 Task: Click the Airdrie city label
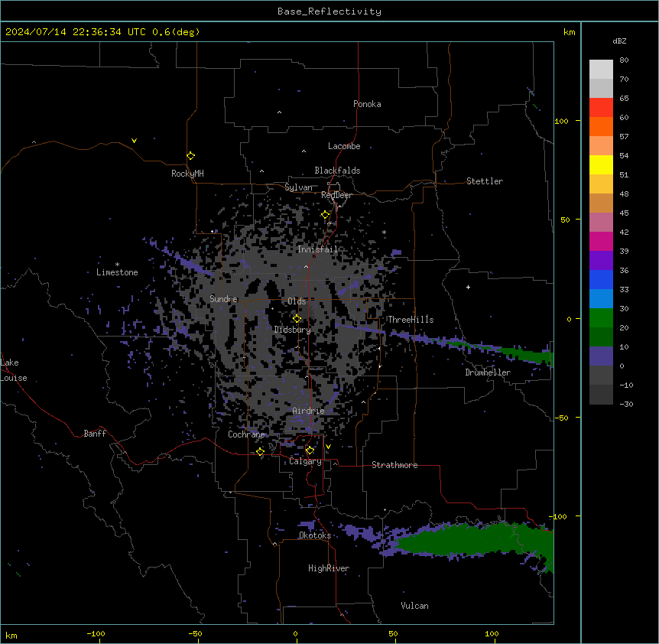pos(309,411)
